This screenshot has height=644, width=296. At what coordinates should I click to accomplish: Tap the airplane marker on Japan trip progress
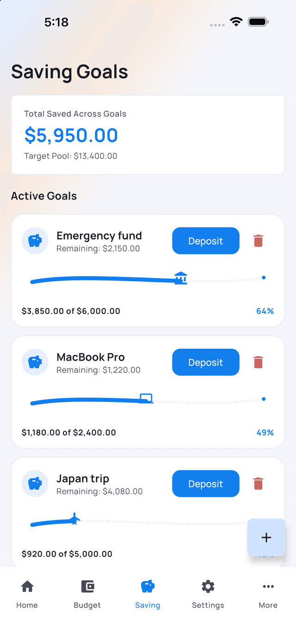point(74,519)
